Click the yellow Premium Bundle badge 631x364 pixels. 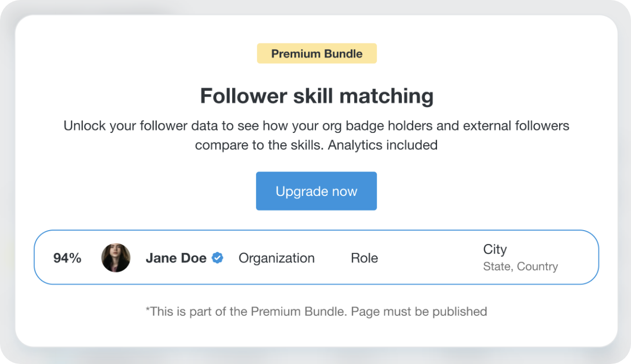(317, 54)
